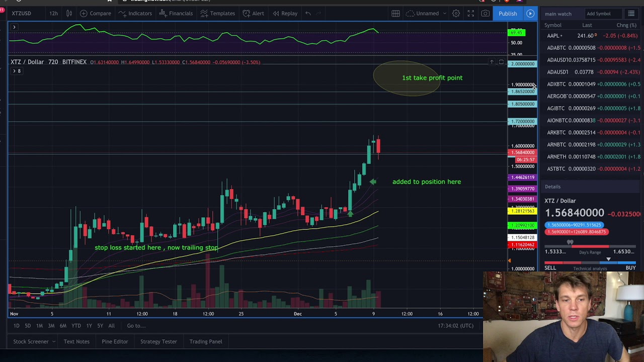Click the Compare symbols button
The width and height of the screenshot is (644, 362).
coord(96,14)
